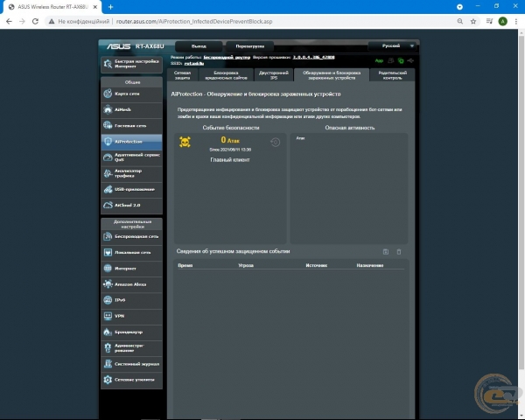This screenshot has width=525, height=420.
Task: Open the Adaptive QoS service page
Action: [x=131, y=157]
